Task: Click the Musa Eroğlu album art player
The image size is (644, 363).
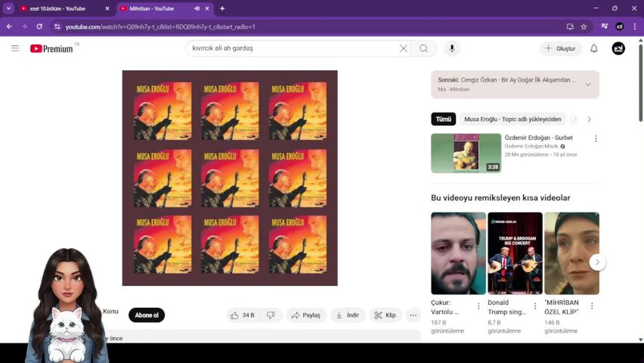Action: [230, 178]
